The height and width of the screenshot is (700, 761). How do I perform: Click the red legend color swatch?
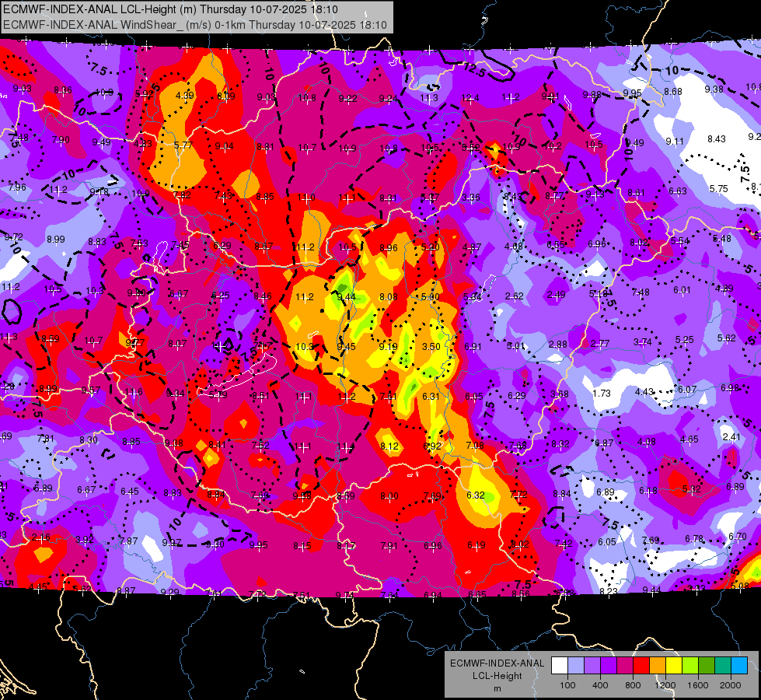click(641, 666)
